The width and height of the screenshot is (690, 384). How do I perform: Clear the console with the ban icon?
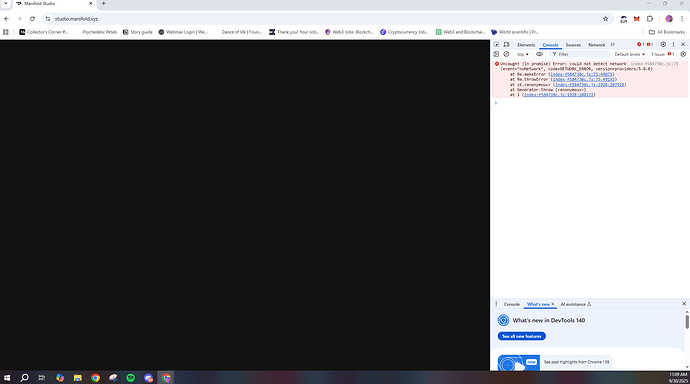point(506,54)
